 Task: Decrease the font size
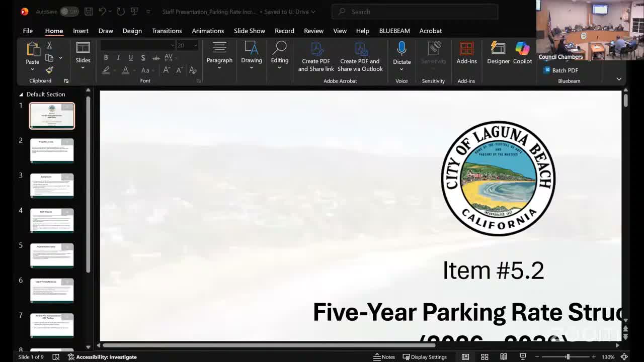[x=179, y=70]
